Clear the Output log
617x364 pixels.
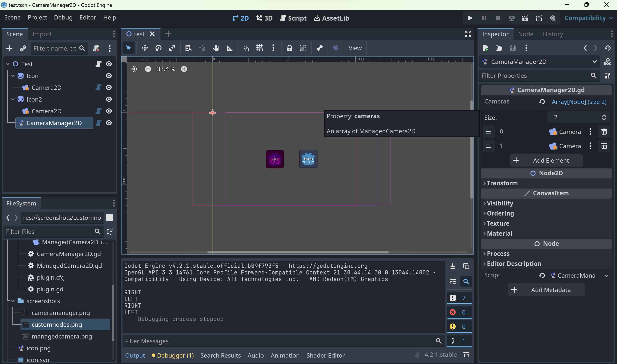click(x=453, y=266)
